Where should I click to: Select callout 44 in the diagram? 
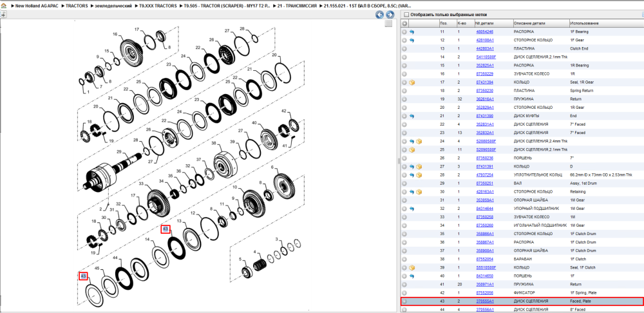115,258
